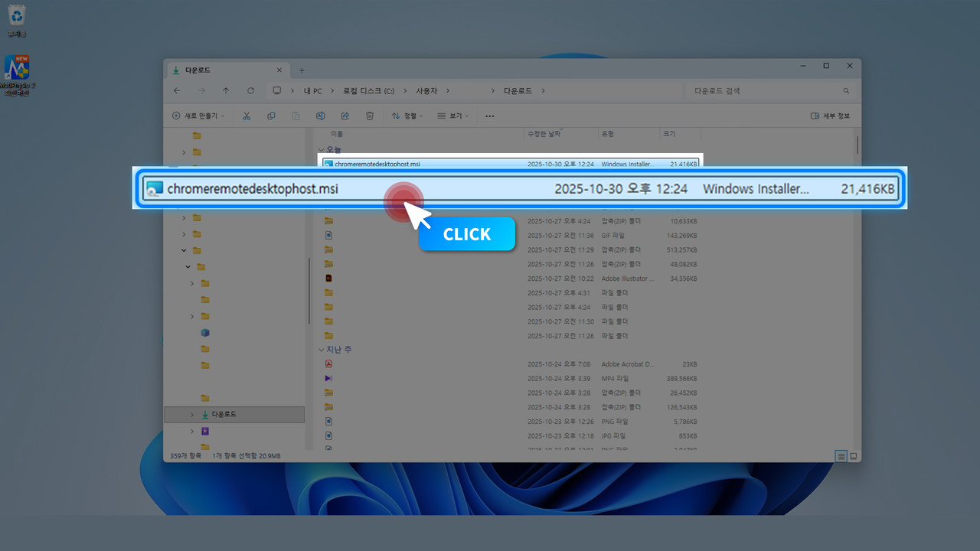The image size is (980, 551).
Task: Select the ZIP row sized 48,082KB
Action: point(510,265)
